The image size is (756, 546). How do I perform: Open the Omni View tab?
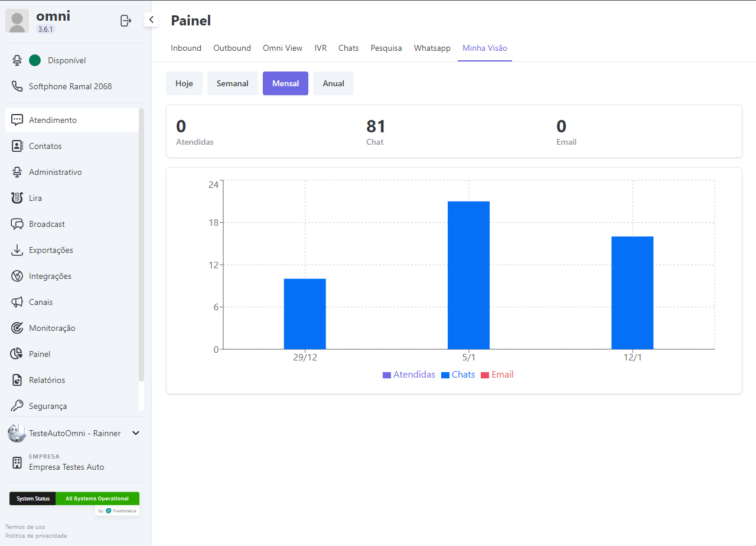point(282,48)
